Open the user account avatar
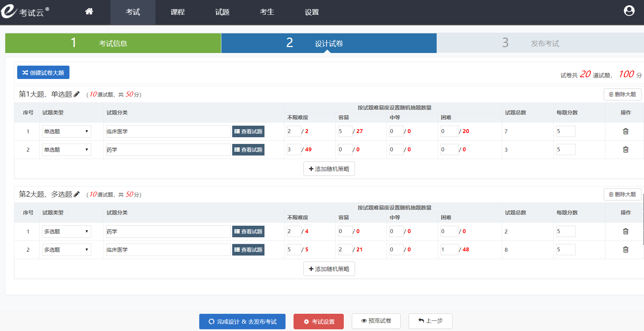This screenshot has width=644, height=331. [x=629, y=11]
